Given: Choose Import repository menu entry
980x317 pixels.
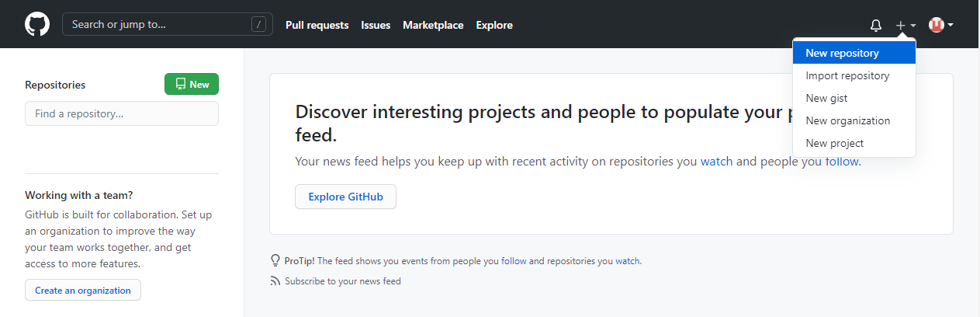Looking at the screenshot, I should tap(847, 75).
